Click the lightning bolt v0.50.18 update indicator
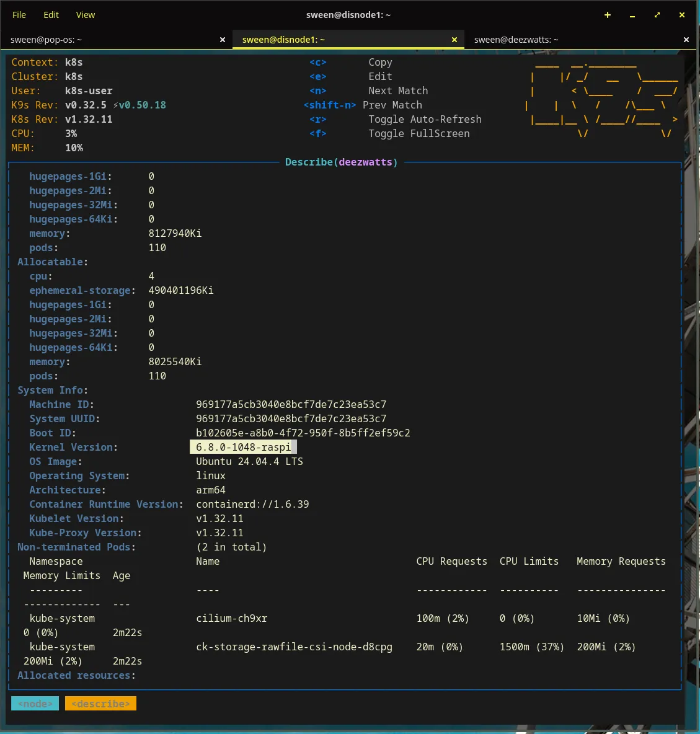700x734 pixels. [140, 105]
